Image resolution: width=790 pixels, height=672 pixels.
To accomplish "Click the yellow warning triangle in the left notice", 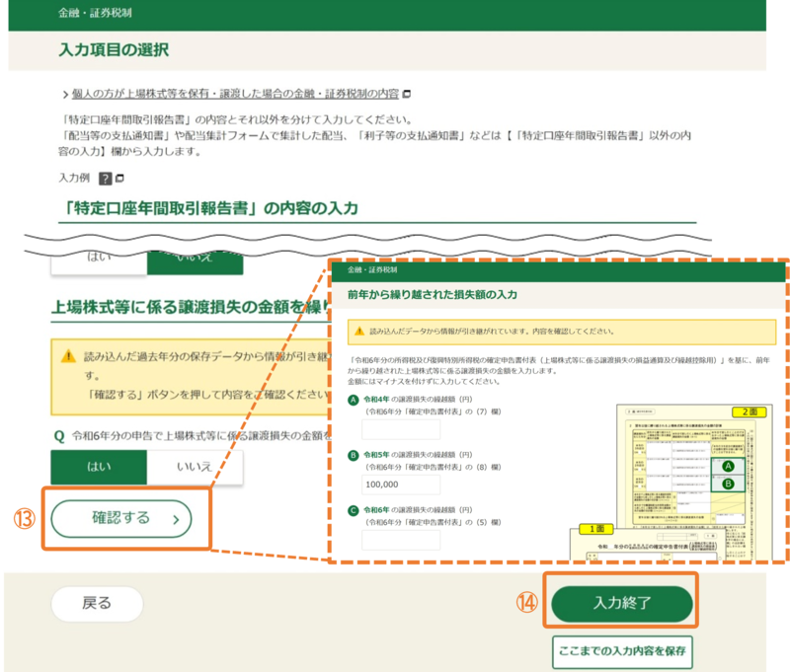I will click(67, 356).
